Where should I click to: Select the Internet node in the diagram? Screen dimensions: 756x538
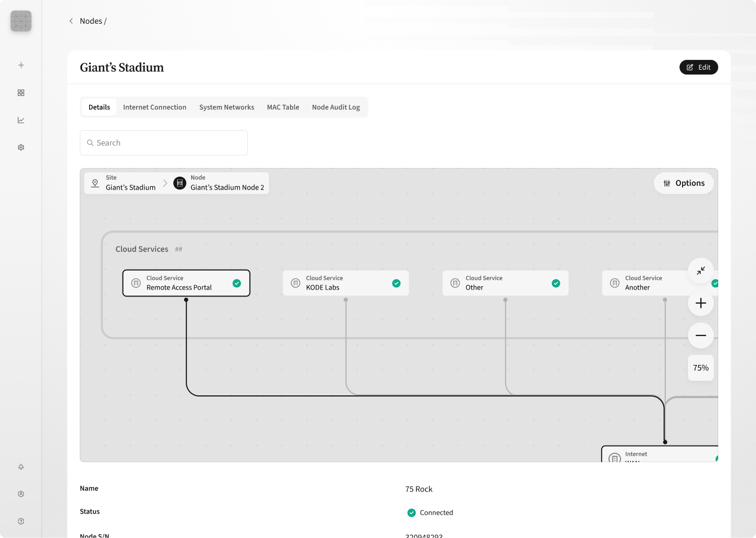pyautogui.click(x=660, y=454)
